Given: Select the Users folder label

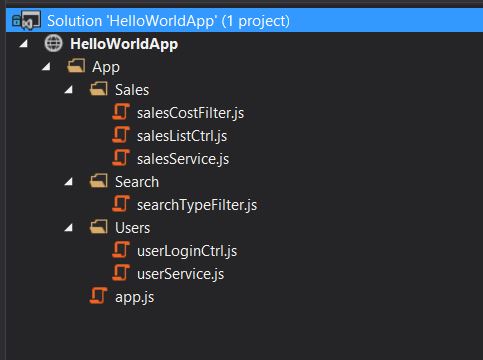Looking at the screenshot, I should pyautogui.click(x=132, y=228).
